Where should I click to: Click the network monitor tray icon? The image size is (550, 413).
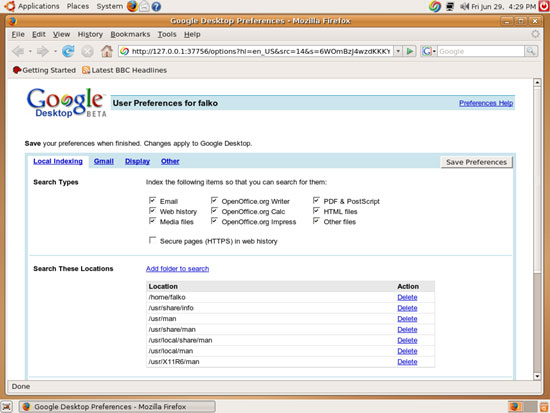450,6
